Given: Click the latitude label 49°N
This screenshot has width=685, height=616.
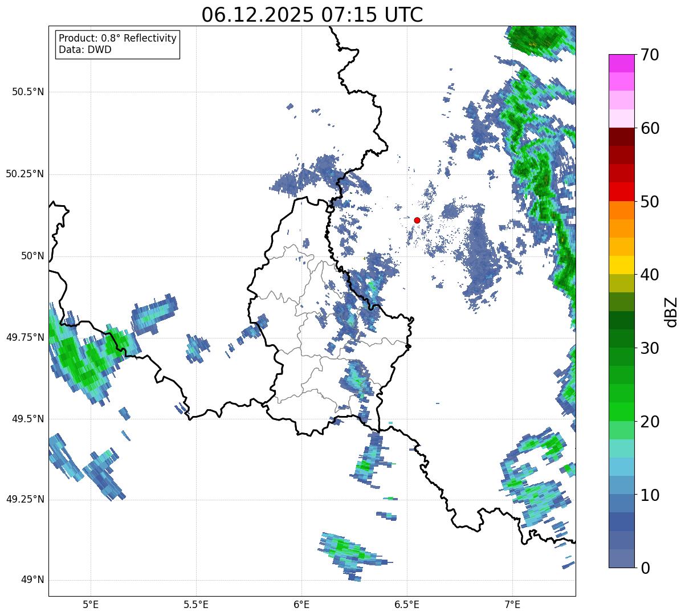Looking at the screenshot, I should pos(32,580).
